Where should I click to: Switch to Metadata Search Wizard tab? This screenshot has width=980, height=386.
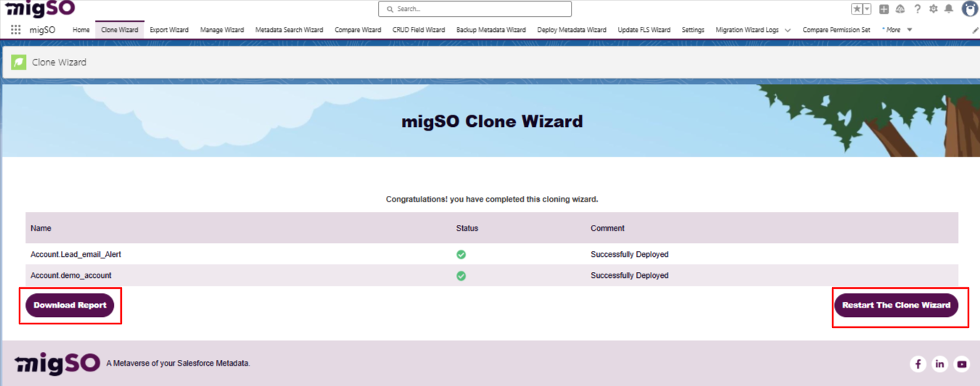(x=289, y=30)
